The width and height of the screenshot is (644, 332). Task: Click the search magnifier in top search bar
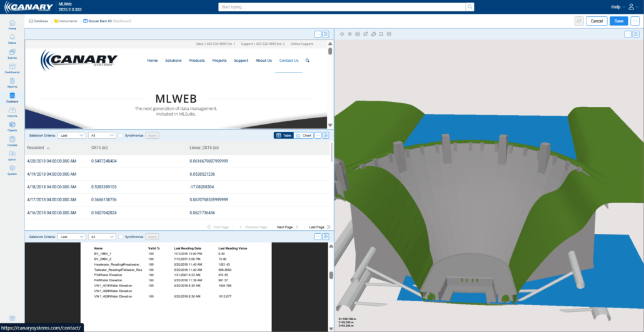[470, 7]
